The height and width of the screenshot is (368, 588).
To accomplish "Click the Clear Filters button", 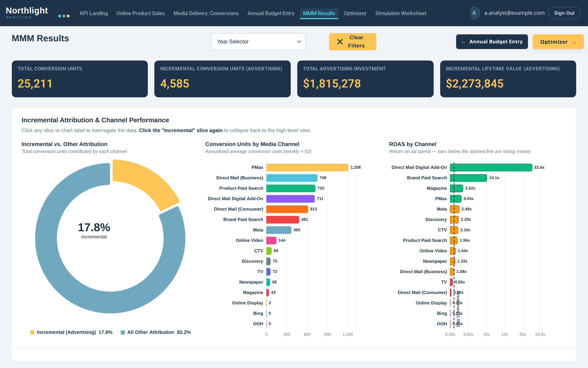I will click(353, 42).
